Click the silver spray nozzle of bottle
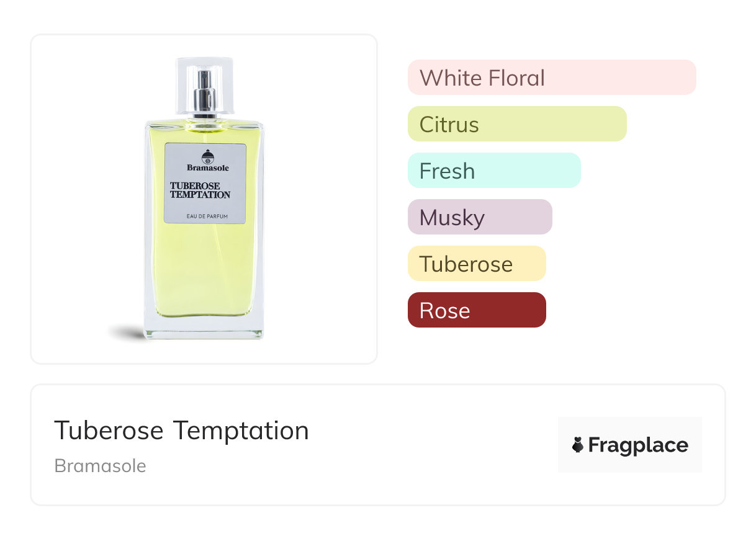Image resolution: width=756 pixels, height=536 pixels. (204, 94)
